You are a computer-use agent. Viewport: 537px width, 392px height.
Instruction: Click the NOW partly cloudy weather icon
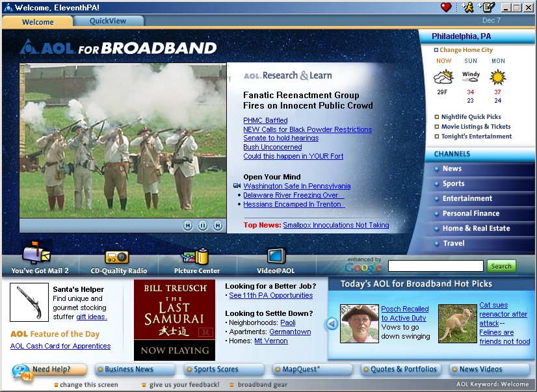coord(443,77)
